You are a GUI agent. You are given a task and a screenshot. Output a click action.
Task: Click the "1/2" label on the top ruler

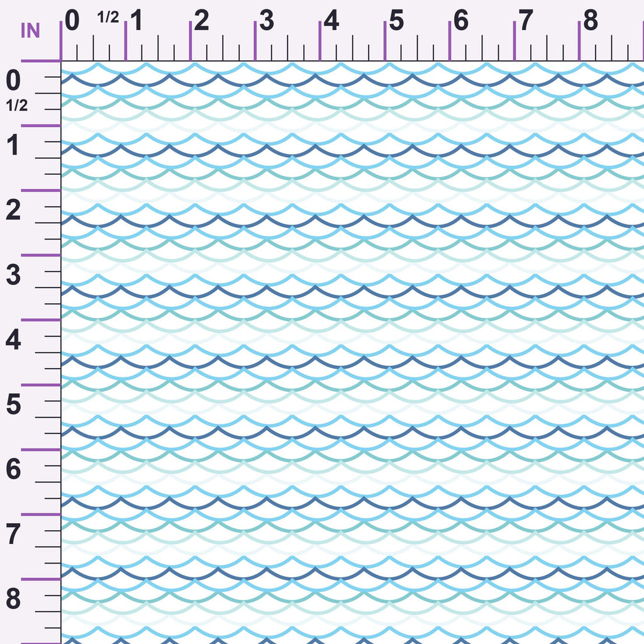coord(108,17)
